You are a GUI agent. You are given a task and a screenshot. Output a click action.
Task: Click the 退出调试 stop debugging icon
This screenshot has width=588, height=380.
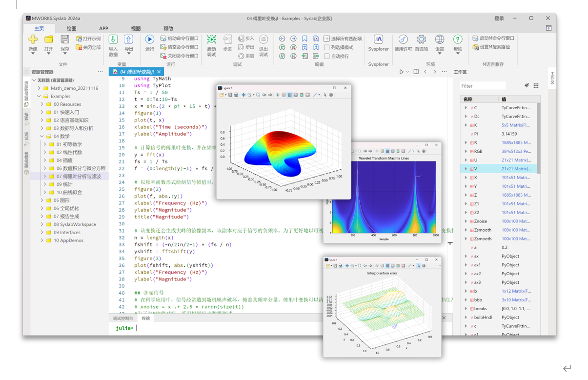tap(264, 39)
